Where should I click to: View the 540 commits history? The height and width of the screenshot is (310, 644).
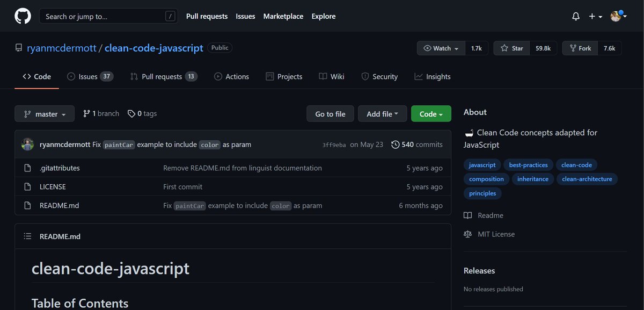[x=417, y=145]
